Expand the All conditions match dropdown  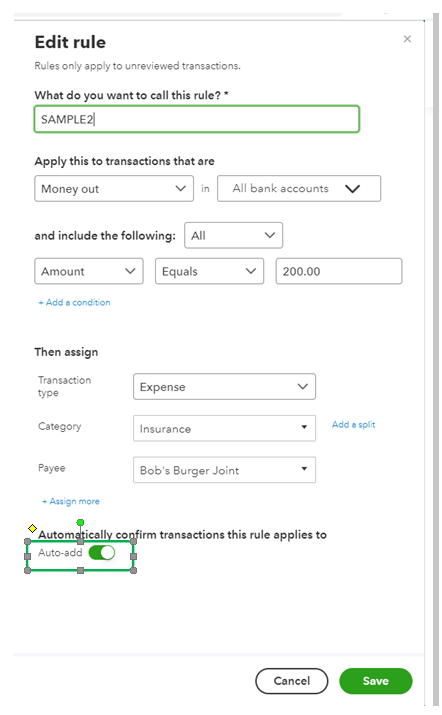pyautogui.click(x=234, y=235)
